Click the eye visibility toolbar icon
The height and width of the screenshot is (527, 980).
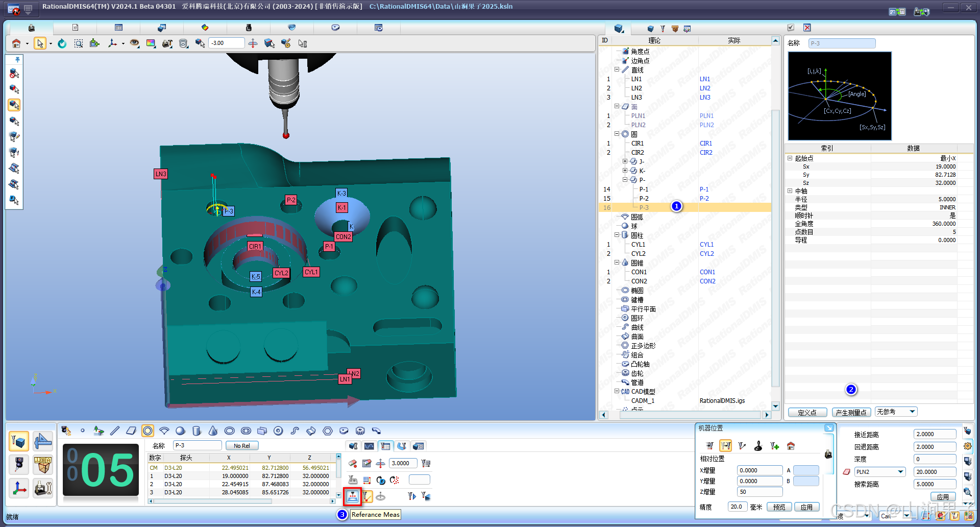(134, 43)
